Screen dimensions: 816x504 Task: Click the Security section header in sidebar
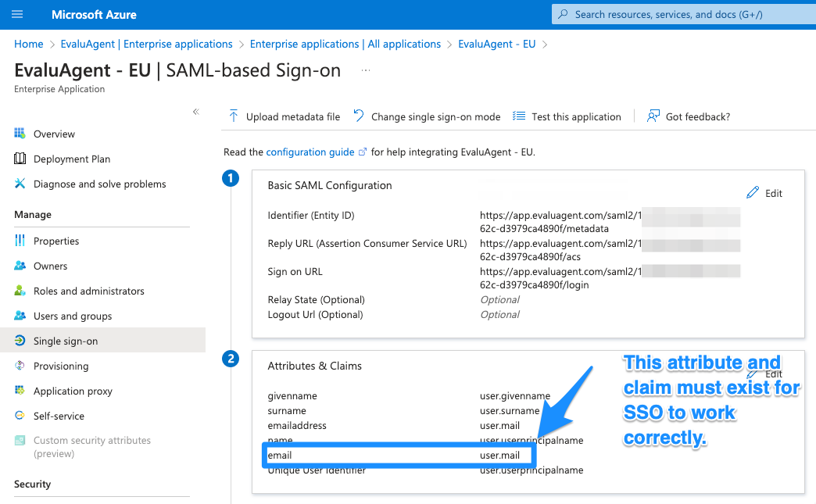(x=32, y=484)
